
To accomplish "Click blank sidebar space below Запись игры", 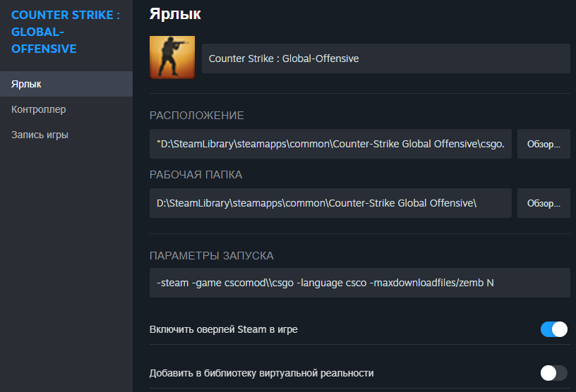I will (66, 268).
